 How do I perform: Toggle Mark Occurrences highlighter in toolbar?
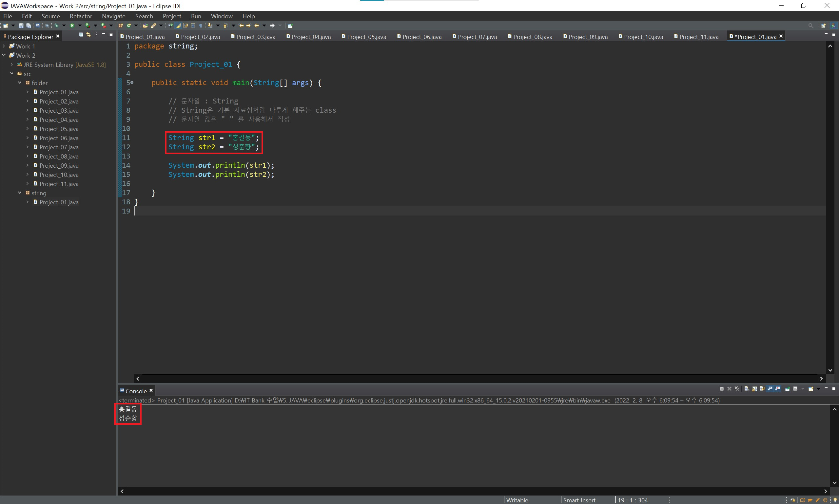click(178, 26)
